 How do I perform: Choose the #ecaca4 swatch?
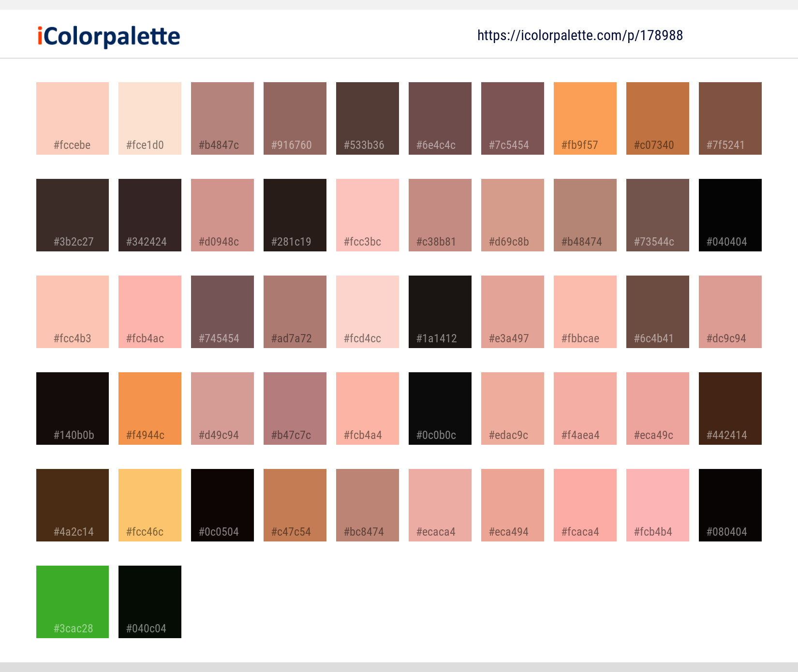pos(440,505)
